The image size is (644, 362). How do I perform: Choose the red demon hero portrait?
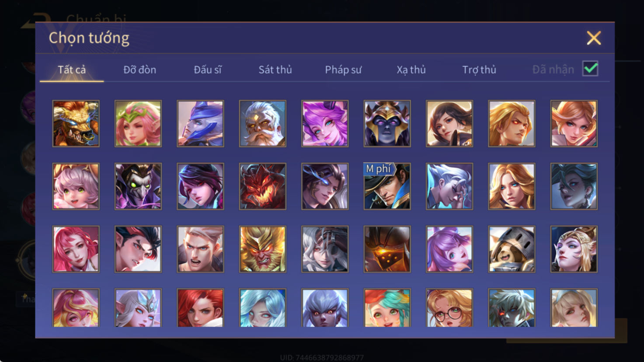tap(263, 186)
